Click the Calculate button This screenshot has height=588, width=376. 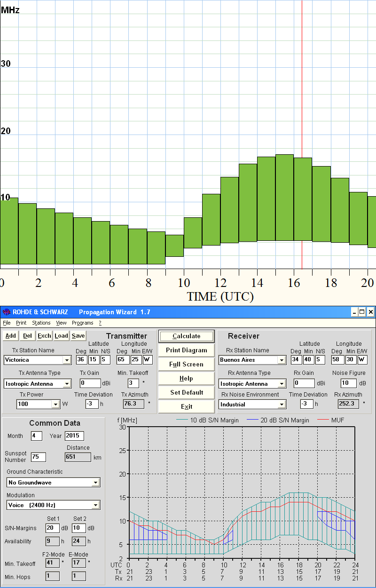click(x=187, y=336)
